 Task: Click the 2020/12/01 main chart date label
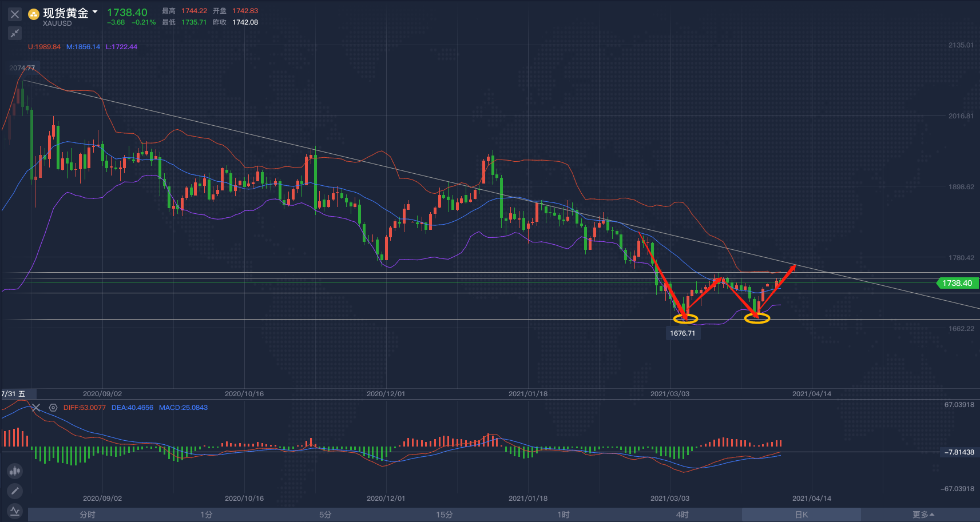point(386,394)
